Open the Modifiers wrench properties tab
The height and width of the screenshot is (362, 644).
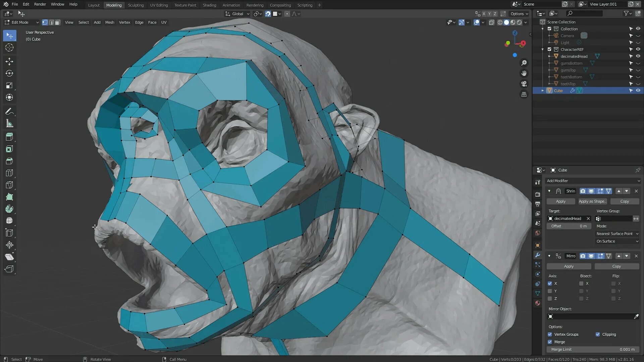[538, 255]
